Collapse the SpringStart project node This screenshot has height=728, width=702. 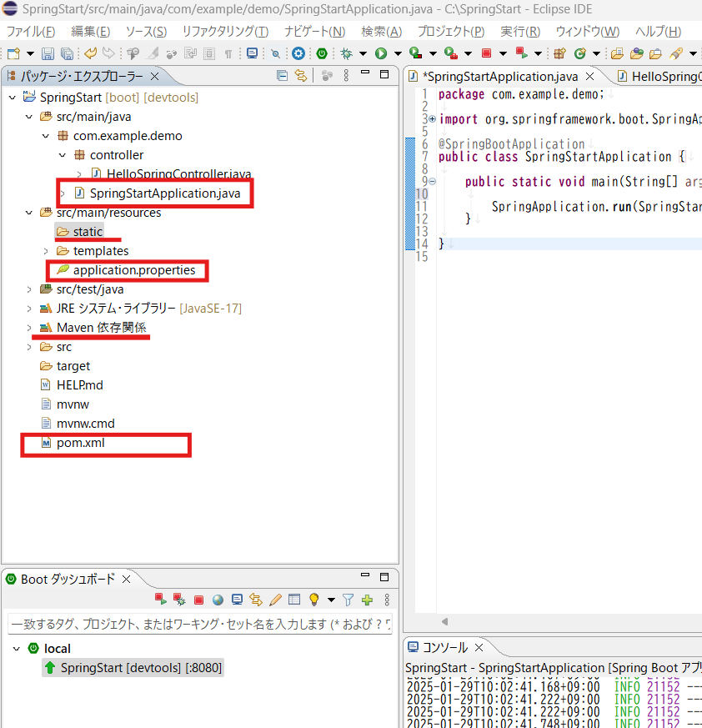(13, 98)
